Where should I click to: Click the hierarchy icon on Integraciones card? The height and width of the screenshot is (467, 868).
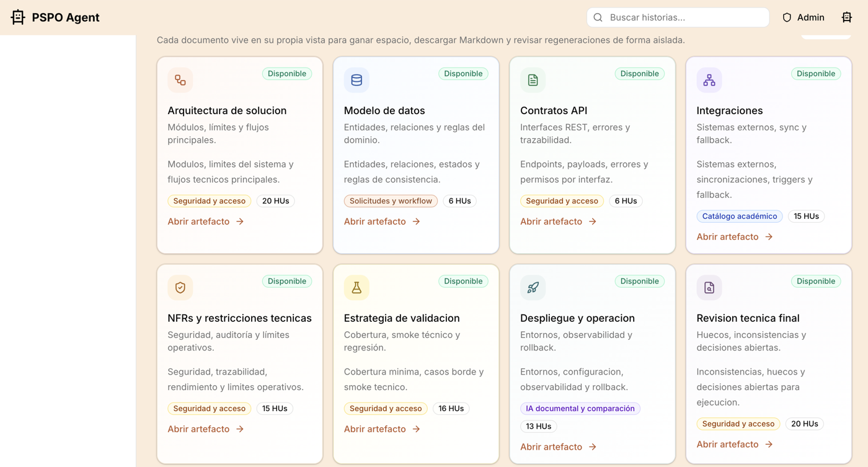(709, 80)
